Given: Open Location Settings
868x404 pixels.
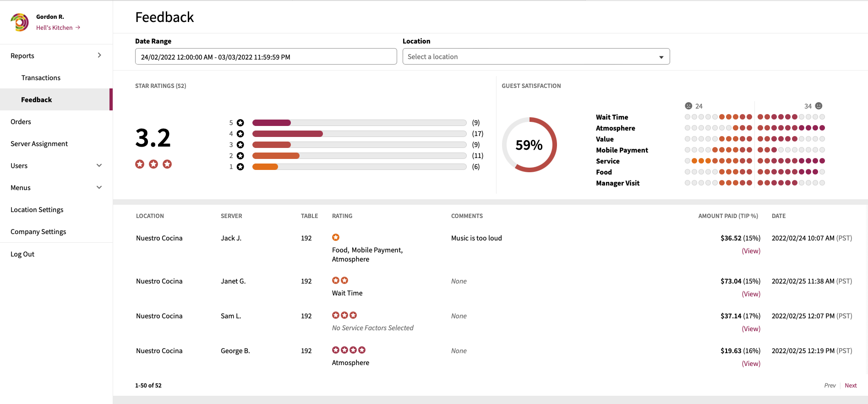Looking at the screenshot, I should [x=37, y=209].
